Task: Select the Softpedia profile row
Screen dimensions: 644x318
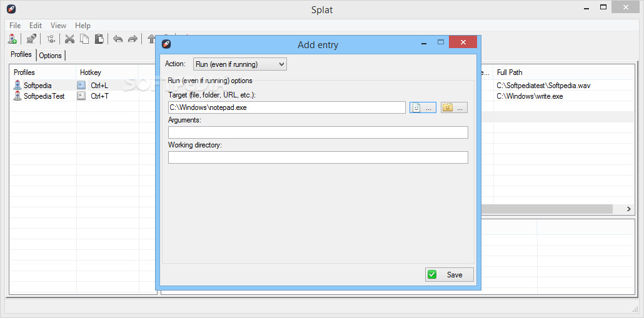Action: tap(83, 86)
